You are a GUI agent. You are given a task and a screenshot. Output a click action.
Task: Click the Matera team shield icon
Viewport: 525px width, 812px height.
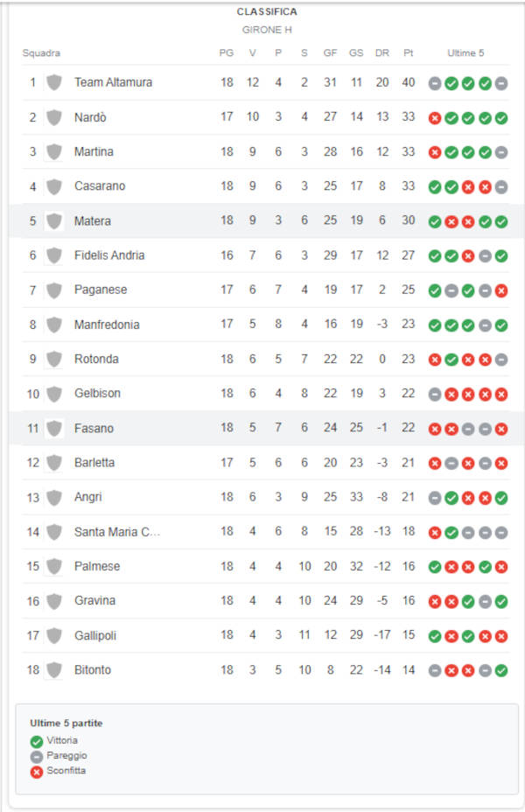coord(54,221)
